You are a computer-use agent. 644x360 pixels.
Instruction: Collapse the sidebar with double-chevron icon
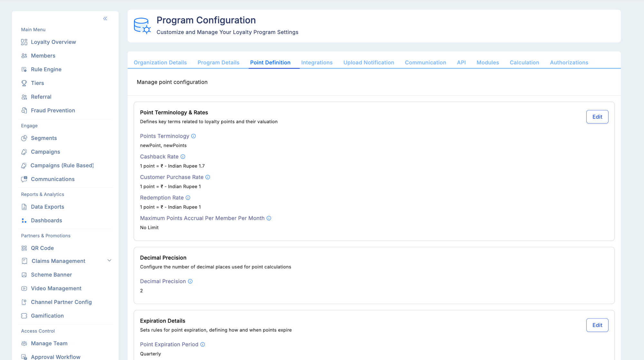(105, 19)
